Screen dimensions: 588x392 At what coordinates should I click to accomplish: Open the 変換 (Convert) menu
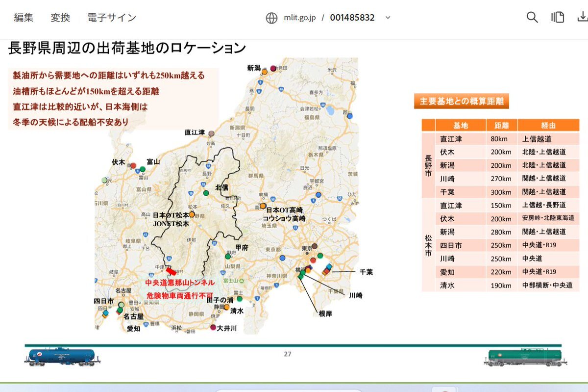[x=60, y=18]
